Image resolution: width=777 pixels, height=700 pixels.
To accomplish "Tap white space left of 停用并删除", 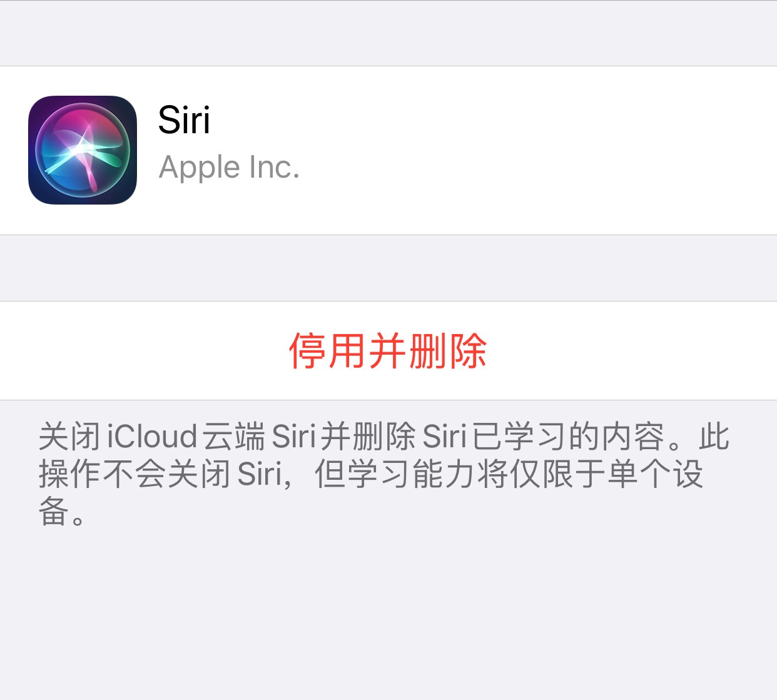I will (144, 350).
